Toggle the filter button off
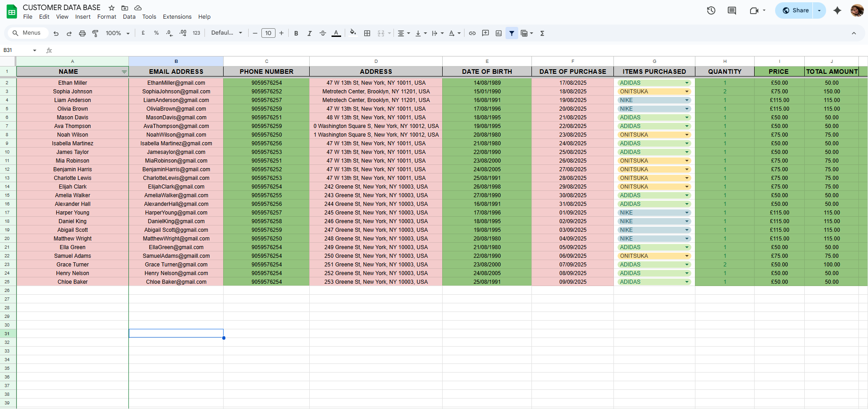The height and width of the screenshot is (409, 868). [x=512, y=33]
